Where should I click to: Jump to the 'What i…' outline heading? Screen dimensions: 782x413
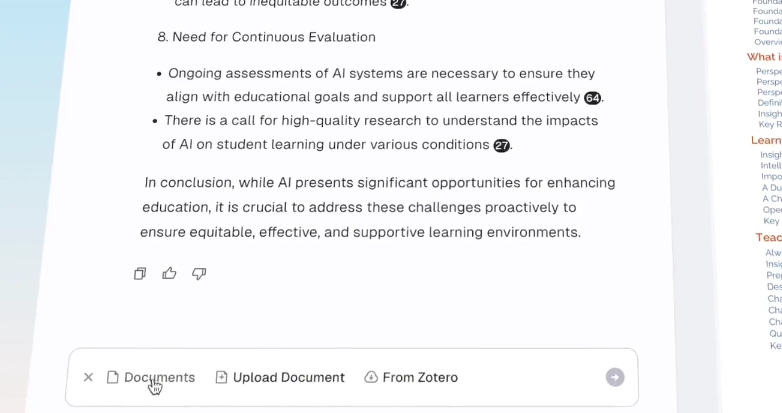click(x=764, y=57)
